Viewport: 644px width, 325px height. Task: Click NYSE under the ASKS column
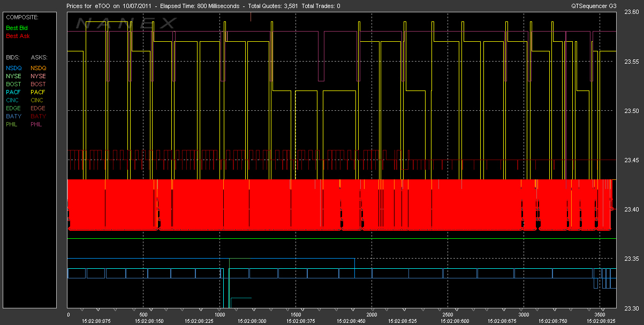point(38,76)
